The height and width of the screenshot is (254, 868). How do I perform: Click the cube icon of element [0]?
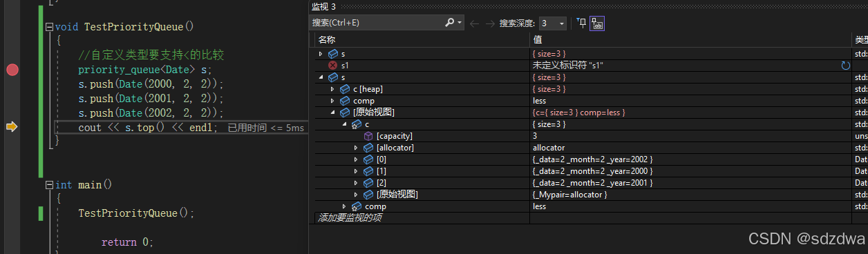(x=368, y=159)
